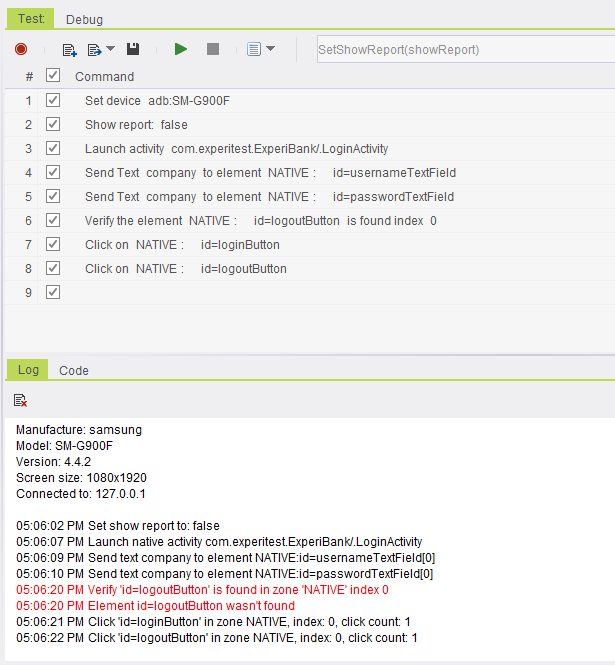Screen dimensions: 615x665
Task: Toggle the checkbox on empty row 9
Action: coord(53,293)
